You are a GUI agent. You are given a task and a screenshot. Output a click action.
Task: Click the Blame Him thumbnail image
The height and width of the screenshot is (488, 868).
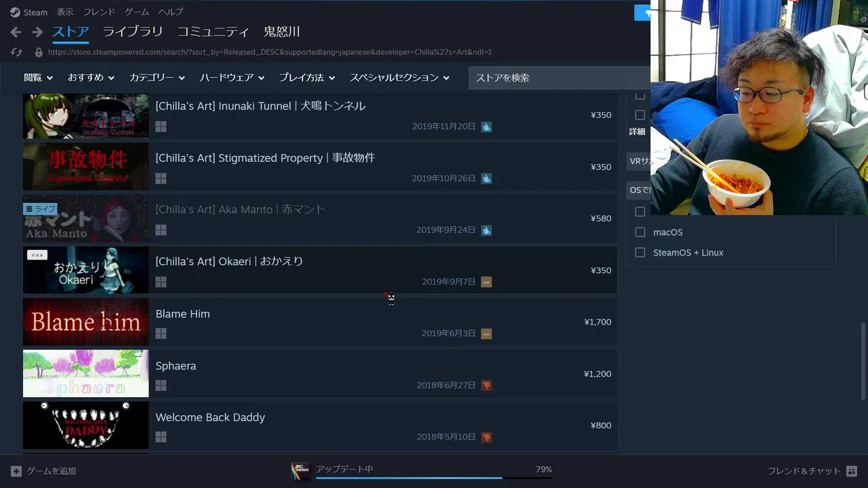(85, 322)
